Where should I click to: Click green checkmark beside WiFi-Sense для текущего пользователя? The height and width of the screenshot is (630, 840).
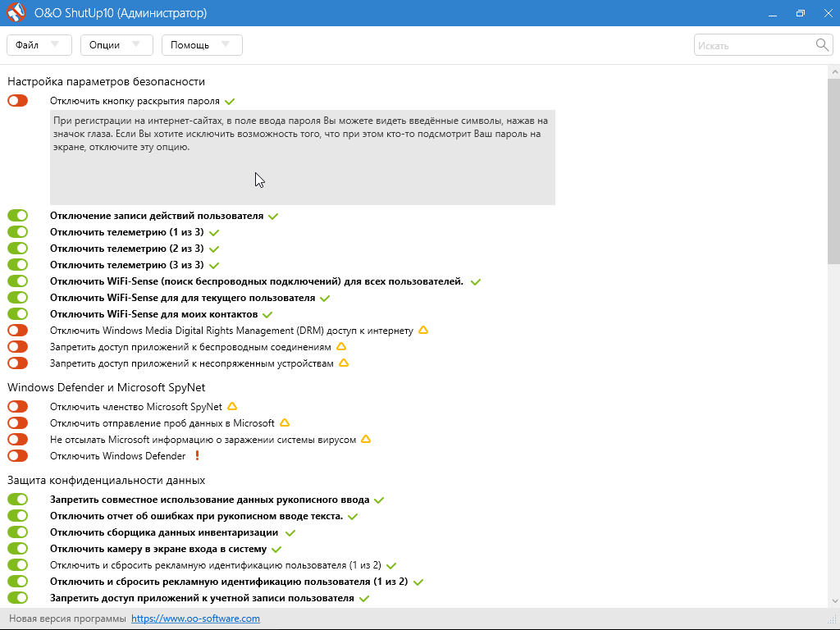[325, 298]
